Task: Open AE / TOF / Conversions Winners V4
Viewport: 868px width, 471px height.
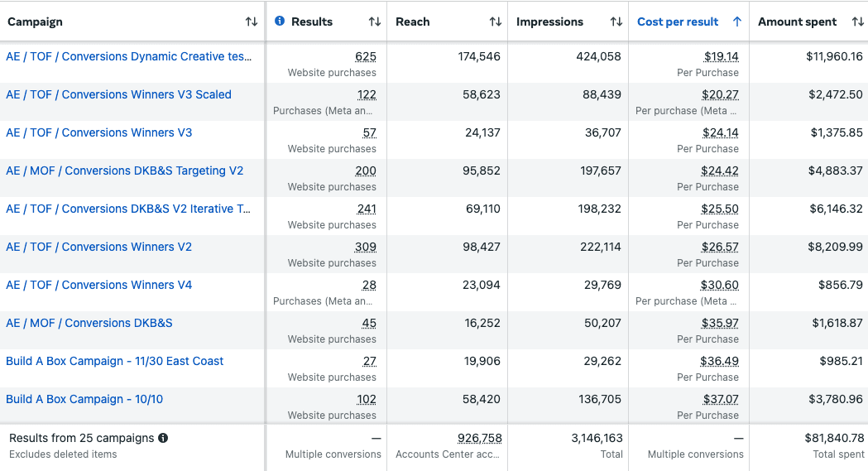Action: [99, 285]
